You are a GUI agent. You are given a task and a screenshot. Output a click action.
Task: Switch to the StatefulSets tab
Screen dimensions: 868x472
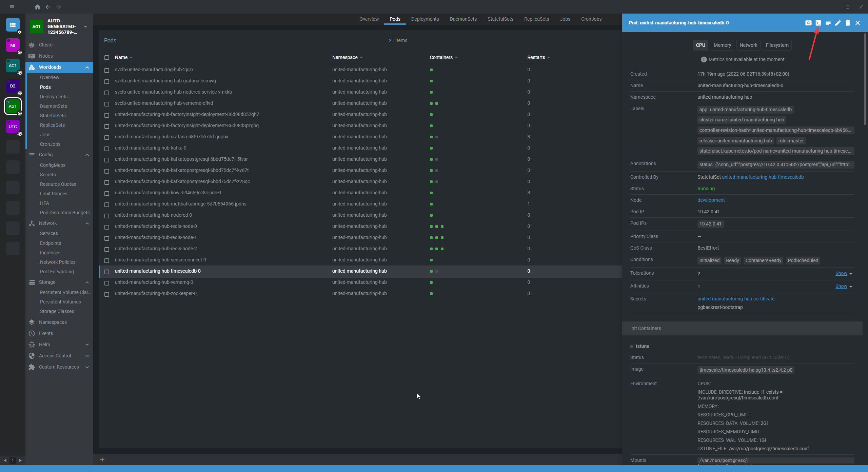(x=500, y=19)
